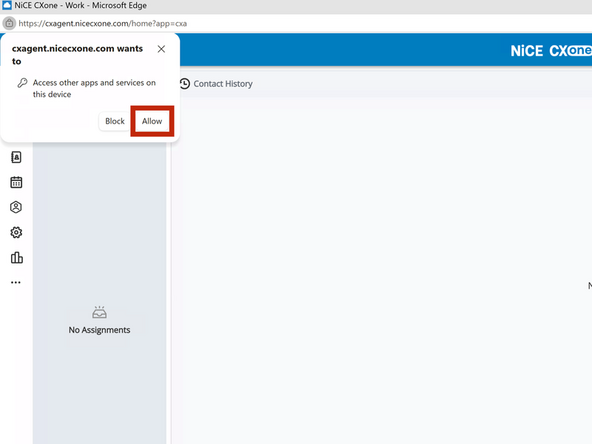Open the Reporting bar chart icon

pyautogui.click(x=17, y=257)
